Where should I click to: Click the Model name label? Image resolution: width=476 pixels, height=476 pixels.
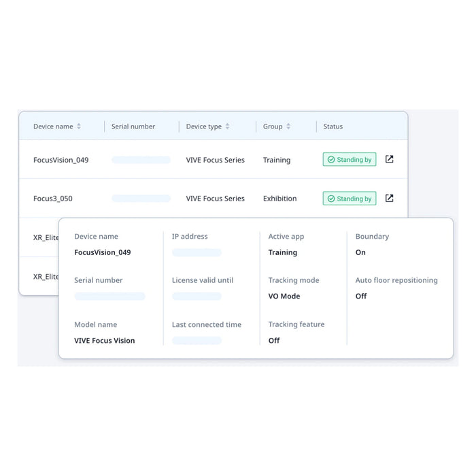click(96, 324)
